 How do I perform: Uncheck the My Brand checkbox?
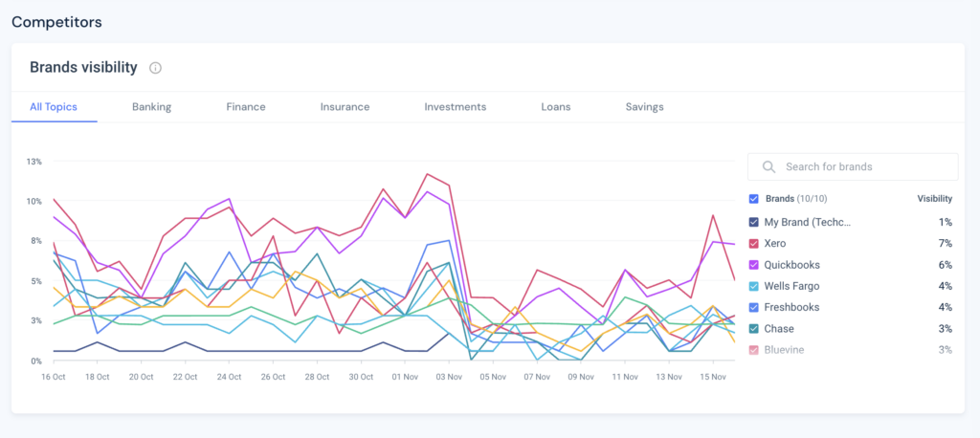point(754,222)
